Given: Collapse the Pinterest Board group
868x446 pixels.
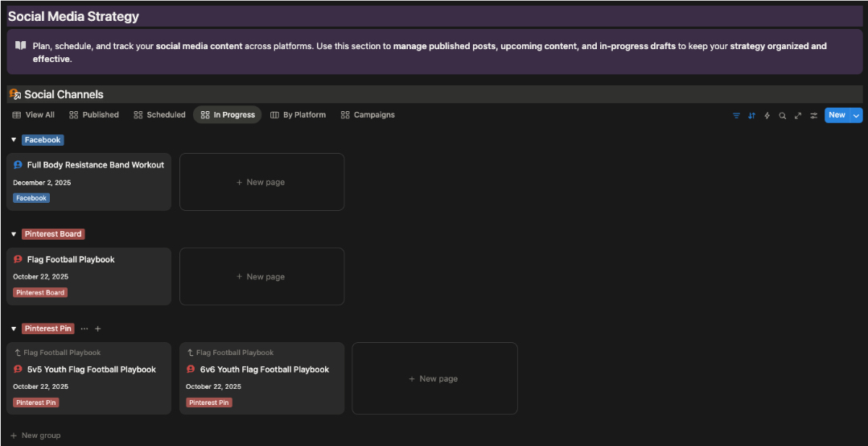Looking at the screenshot, I should pos(14,234).
